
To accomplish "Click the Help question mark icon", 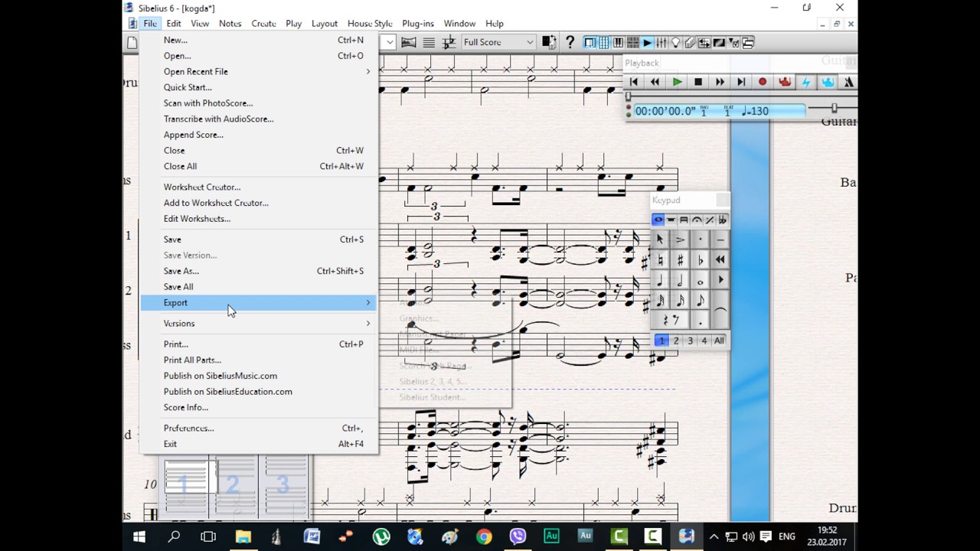I will coord(570,42).
